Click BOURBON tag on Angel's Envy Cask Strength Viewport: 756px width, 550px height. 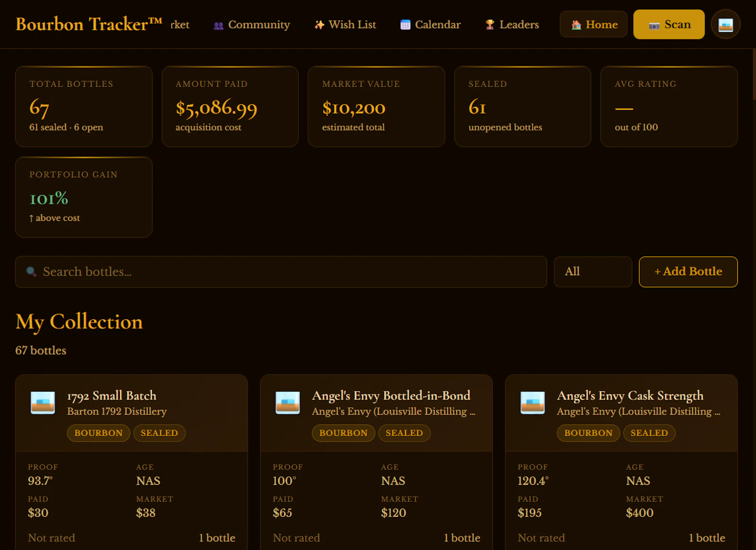coord(588,433)
